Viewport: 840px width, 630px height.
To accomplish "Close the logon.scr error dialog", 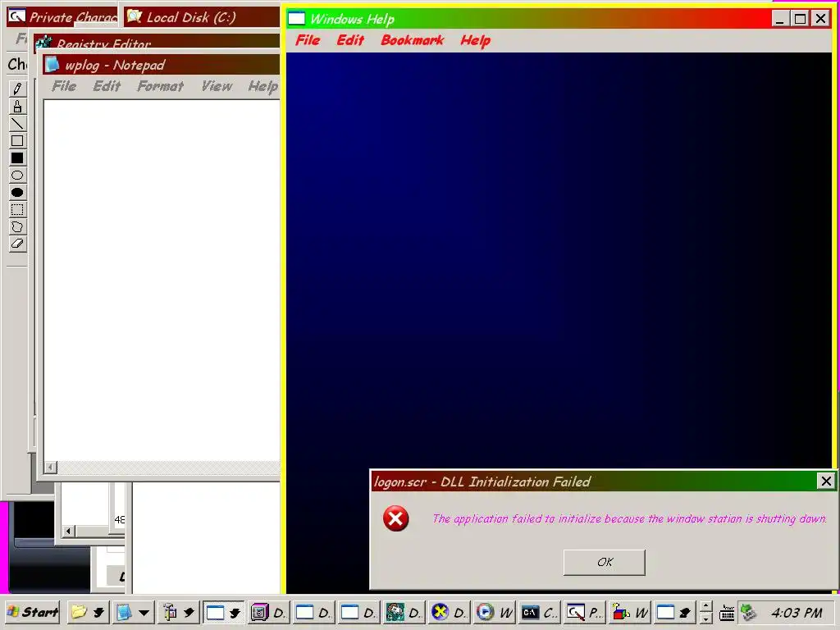I will tap(826, 481).
